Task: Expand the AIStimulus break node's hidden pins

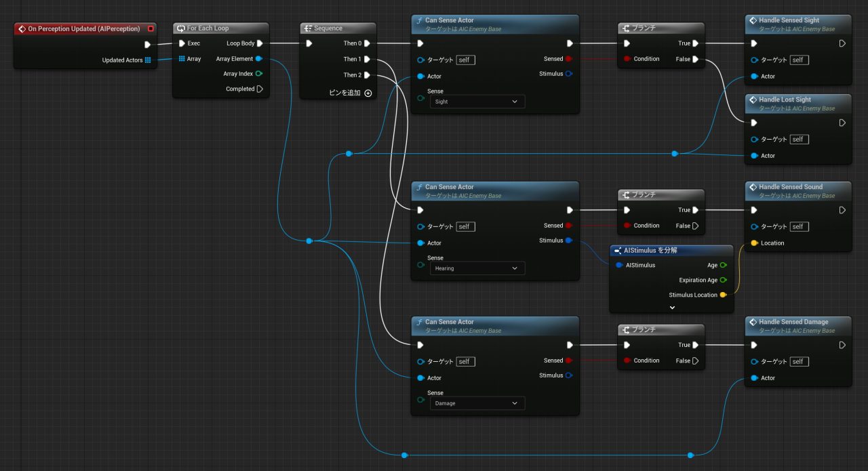Action: tap(672, 307)
